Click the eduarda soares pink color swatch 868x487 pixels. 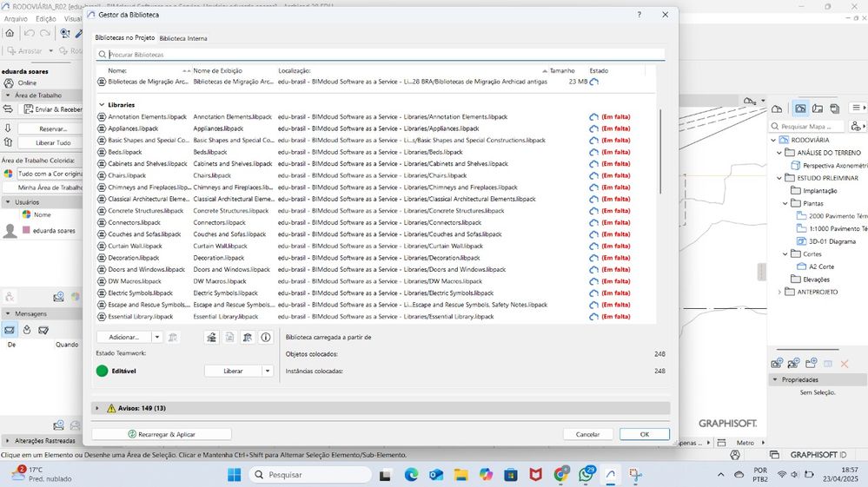(x=26, y=230)
